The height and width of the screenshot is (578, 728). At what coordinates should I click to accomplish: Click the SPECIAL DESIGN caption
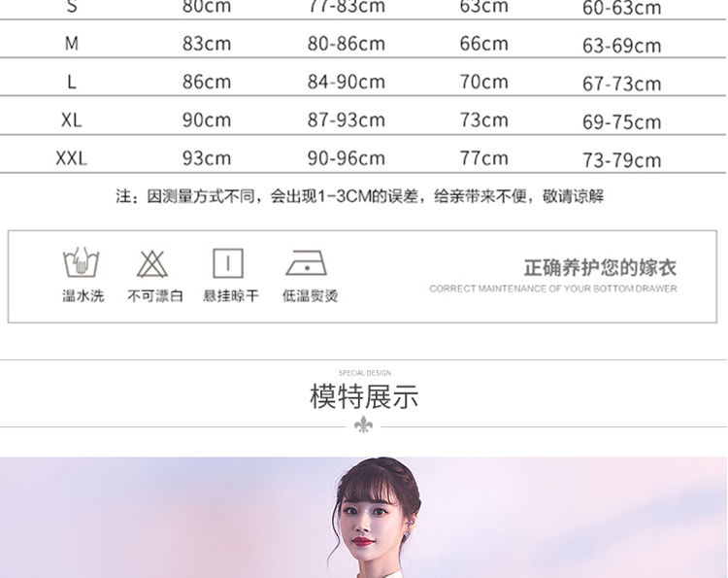pos(364,373)
